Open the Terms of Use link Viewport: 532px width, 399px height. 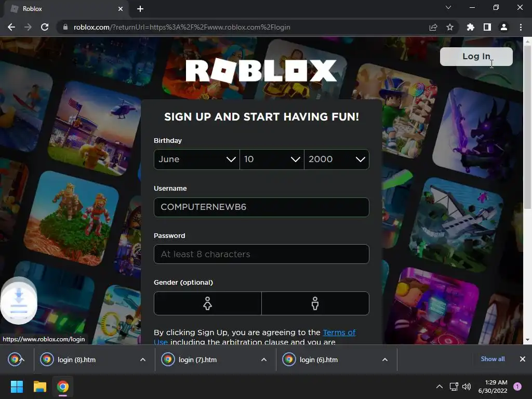(x=339, y=332)
